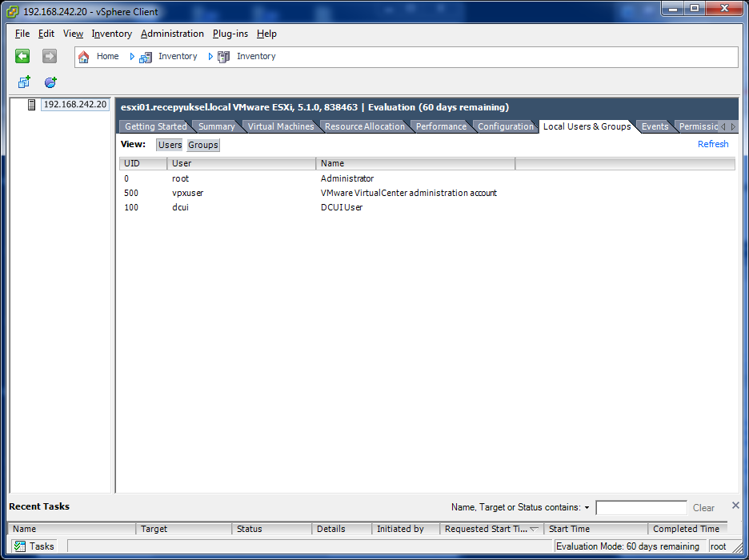Click the vSphere Client title bar icon
The height and width of the screenshot is (560, 749).
tap(13, 11)
